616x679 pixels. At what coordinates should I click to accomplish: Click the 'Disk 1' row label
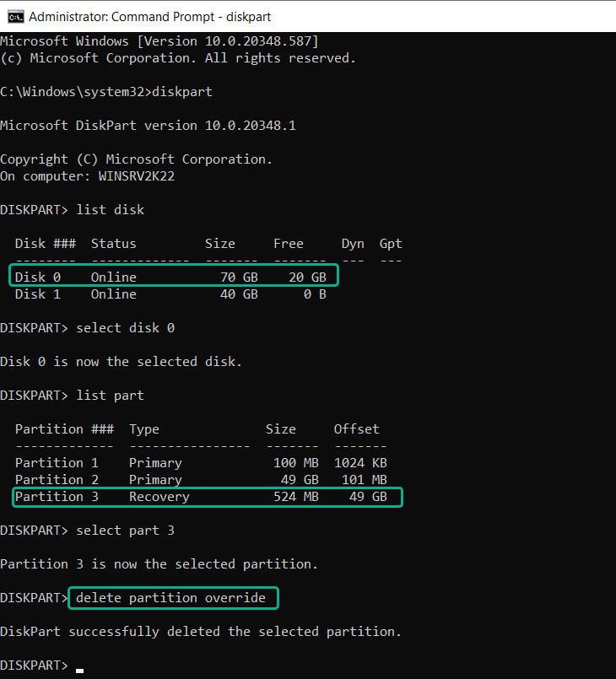[38, 294]
